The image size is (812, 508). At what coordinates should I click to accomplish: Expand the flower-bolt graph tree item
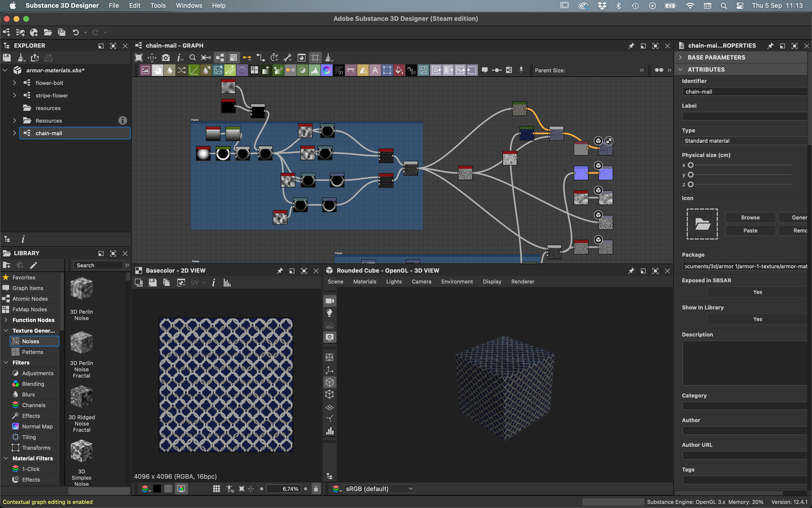coord(14,83)
